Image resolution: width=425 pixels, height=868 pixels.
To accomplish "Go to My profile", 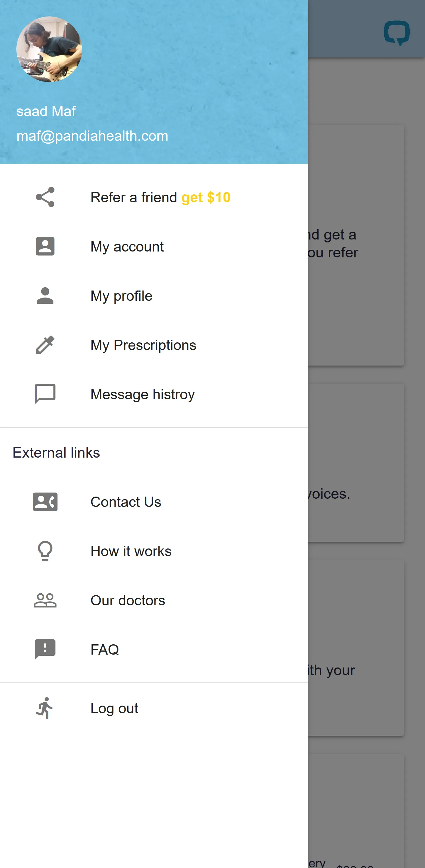I will (121, 296).
